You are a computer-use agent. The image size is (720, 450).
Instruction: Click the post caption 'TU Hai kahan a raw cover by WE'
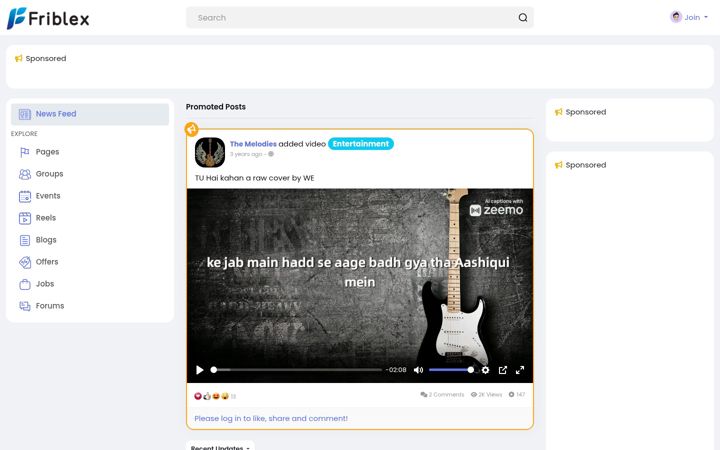(254, 178)
